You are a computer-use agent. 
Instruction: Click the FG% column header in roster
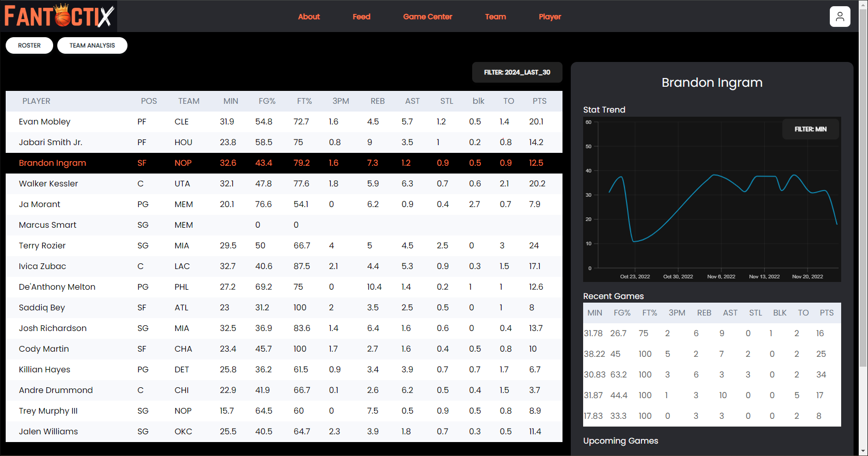point(267,101)
